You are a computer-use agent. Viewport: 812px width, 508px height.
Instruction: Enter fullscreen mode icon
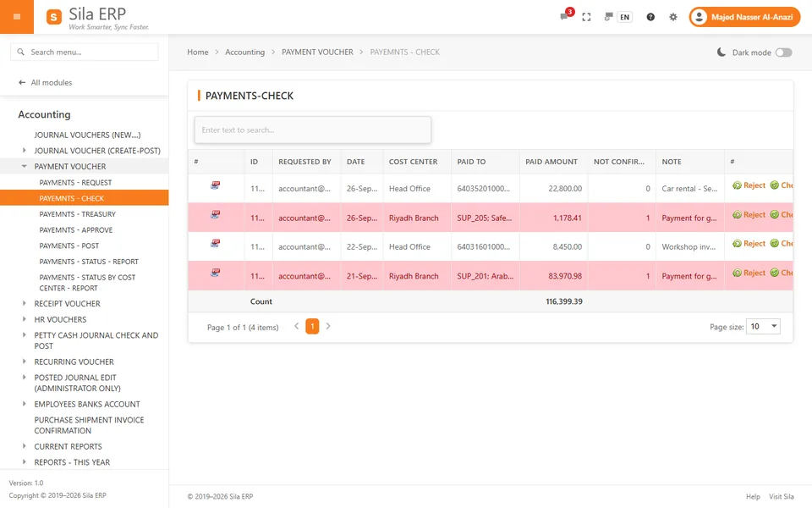(x=586, y=17)
